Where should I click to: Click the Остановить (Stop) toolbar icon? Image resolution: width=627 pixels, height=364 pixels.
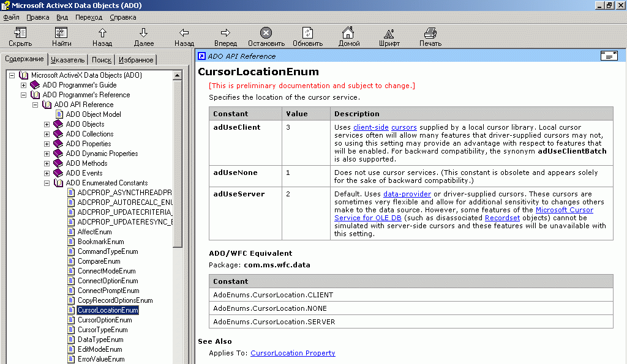pos(266,33)
